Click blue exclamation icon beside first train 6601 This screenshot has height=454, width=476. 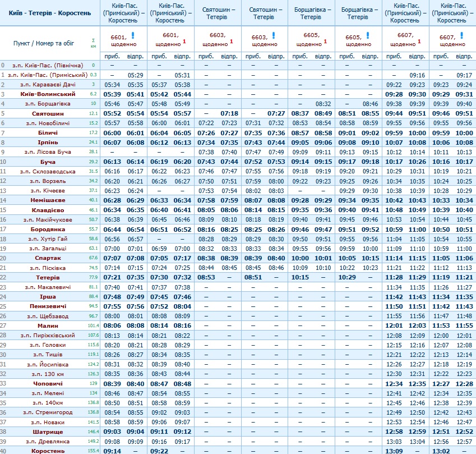pos(133,36)
